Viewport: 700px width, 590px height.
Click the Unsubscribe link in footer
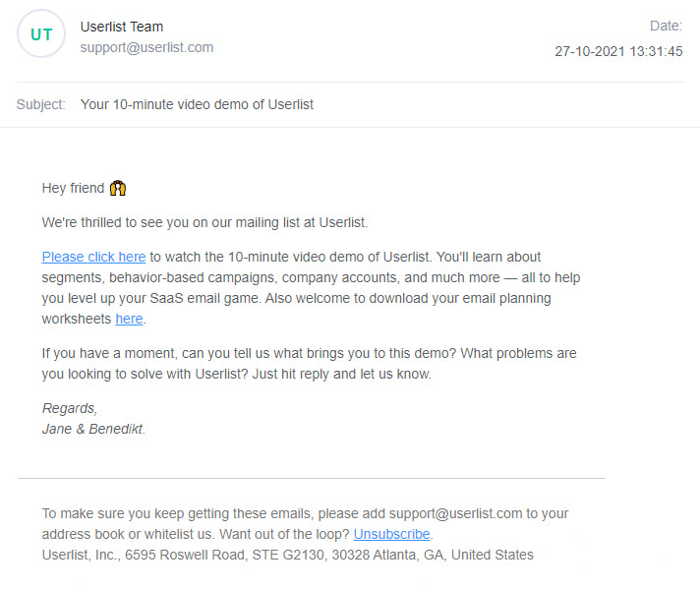click(391, 534)
